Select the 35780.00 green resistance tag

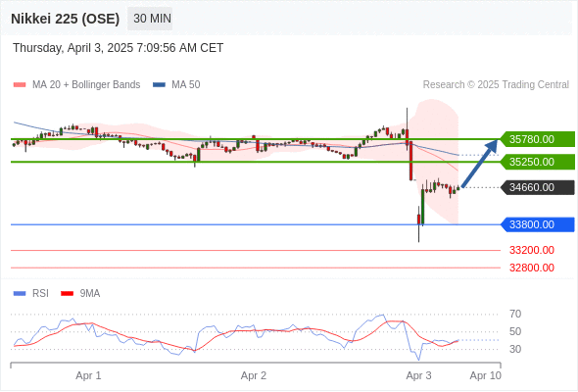538,139
